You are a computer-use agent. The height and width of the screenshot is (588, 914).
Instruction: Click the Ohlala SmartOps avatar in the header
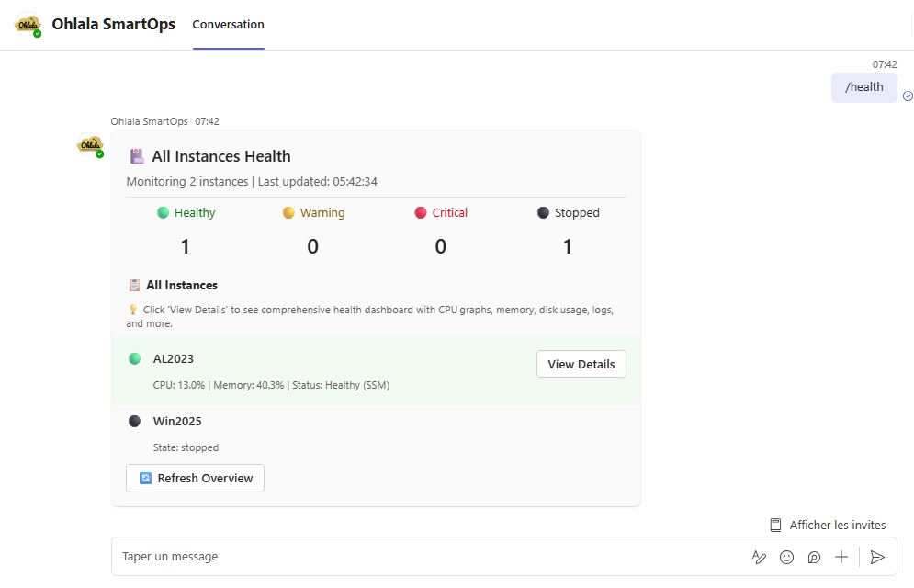tap(27, 24)
